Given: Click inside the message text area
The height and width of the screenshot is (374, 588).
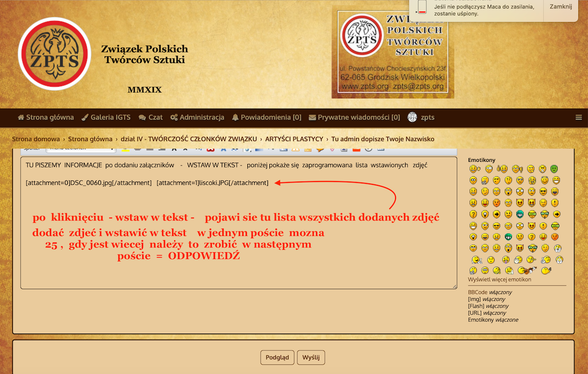Looking at the screenshot, I should coord(238,270).
